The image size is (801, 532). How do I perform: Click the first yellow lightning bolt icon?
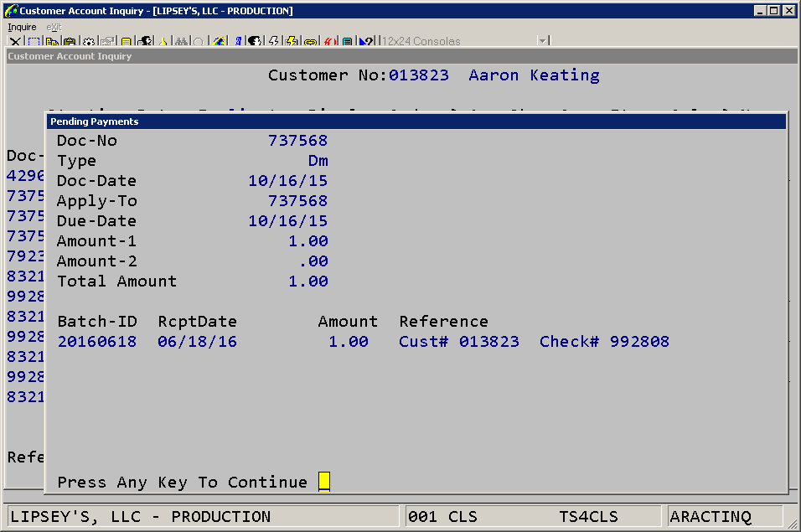pyautogui.click(x=273, y=41)
